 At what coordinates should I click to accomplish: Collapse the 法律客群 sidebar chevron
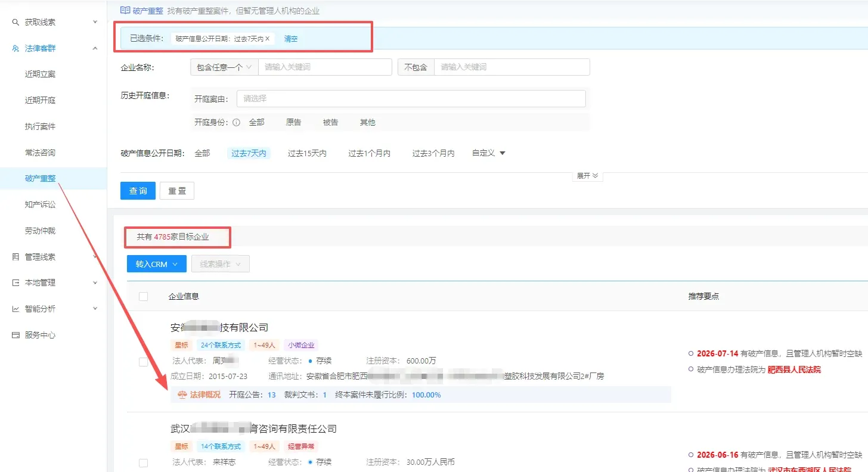coord(95,48)
